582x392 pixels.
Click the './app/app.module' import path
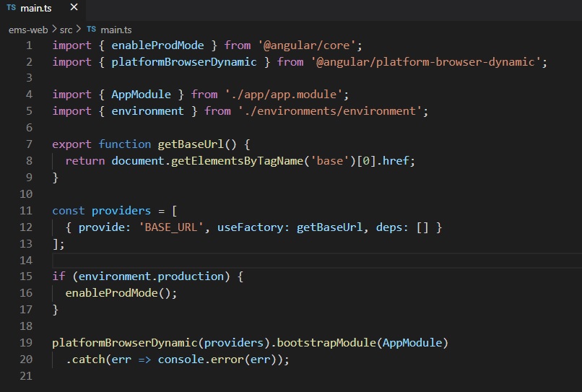coord(287,95)
